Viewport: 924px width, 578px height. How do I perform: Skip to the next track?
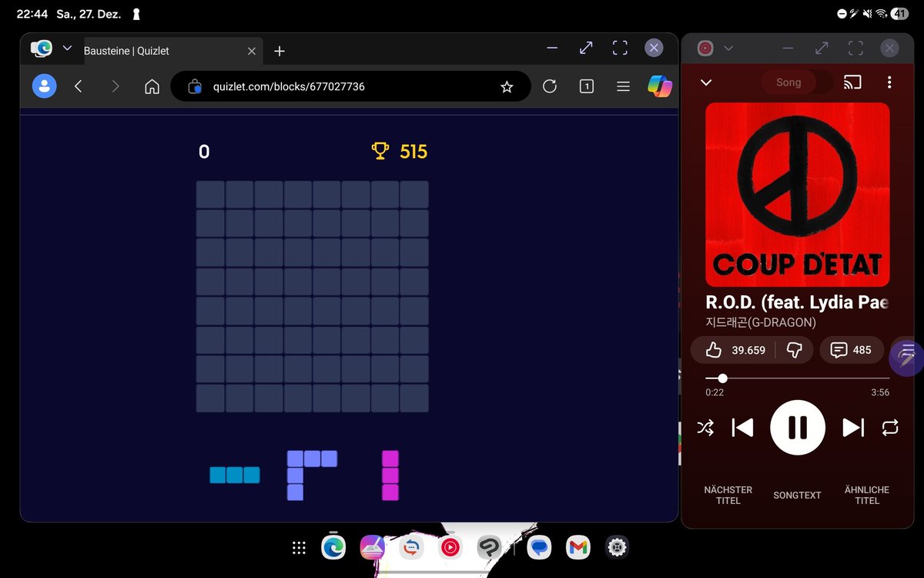[853, 428]
